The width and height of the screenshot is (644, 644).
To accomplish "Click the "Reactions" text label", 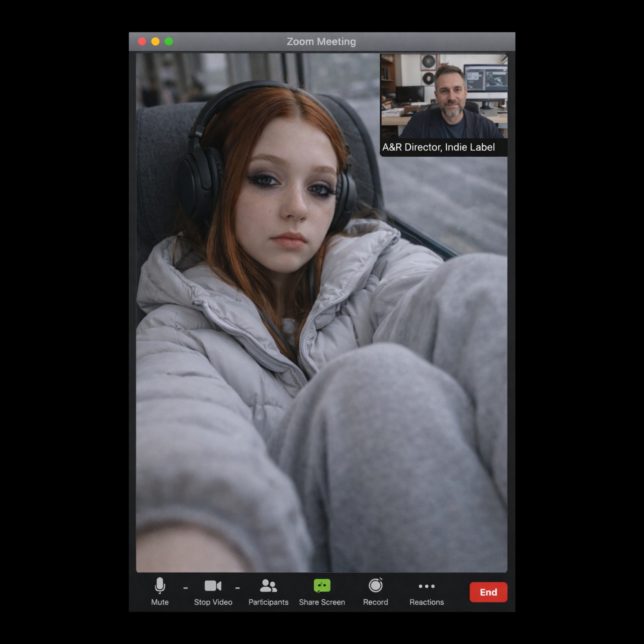I will pyautogui.click(x=427, y=602).
